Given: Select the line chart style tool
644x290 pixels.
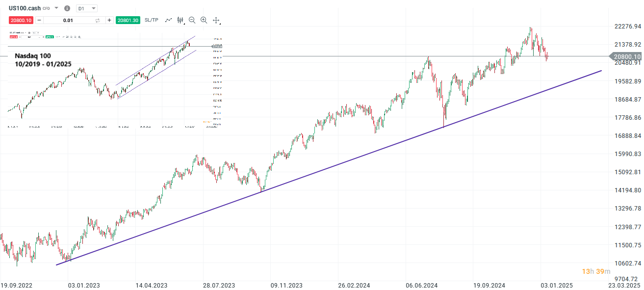Looking at the screenshot, I should (168, 20).
